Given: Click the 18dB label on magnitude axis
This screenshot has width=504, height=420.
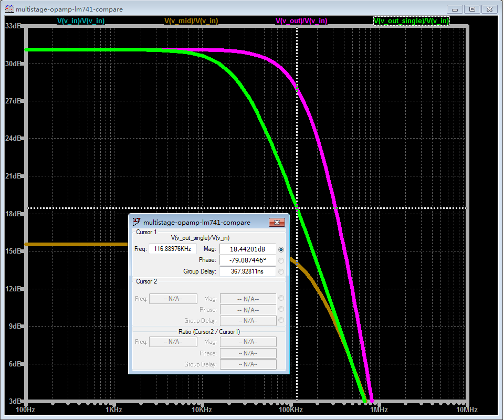Looking at the screenshot, I should pyautogui.click(x=14, y=214).
